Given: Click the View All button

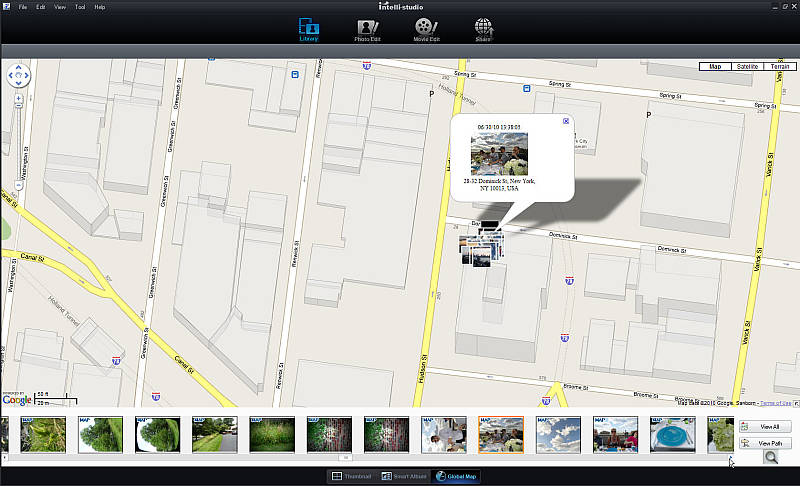Looking at the screenshot, I should click(763, 426).
